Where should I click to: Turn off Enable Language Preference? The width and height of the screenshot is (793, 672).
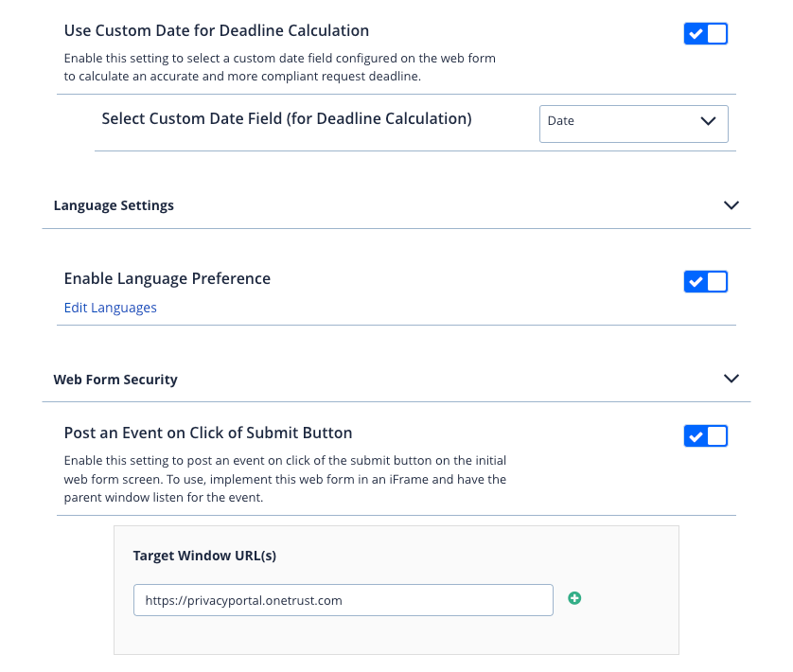[705, 281]
